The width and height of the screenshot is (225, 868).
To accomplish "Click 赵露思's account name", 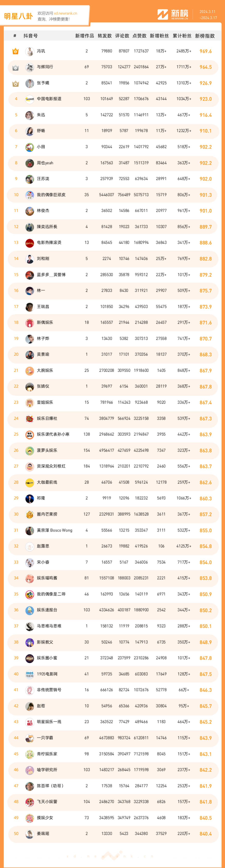I will point(43,546).
